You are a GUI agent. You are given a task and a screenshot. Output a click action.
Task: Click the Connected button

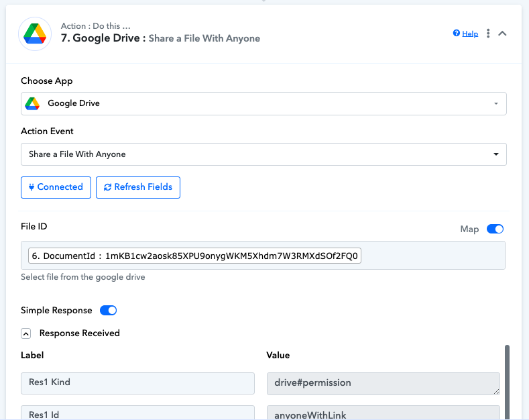56,187
